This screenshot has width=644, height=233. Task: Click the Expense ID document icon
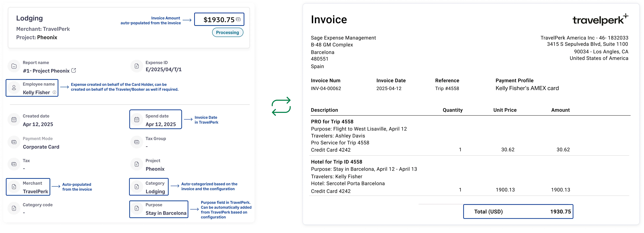pyautogui.click(x=137, y=66)
